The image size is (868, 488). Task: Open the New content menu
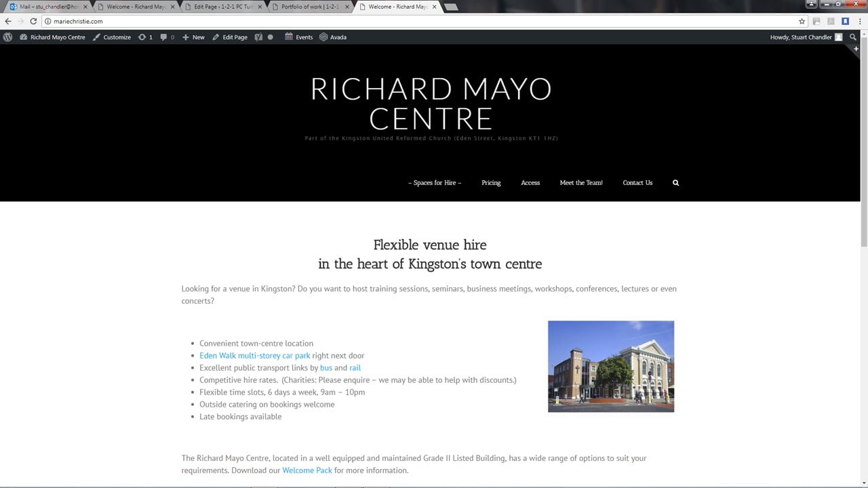point(193,37)
